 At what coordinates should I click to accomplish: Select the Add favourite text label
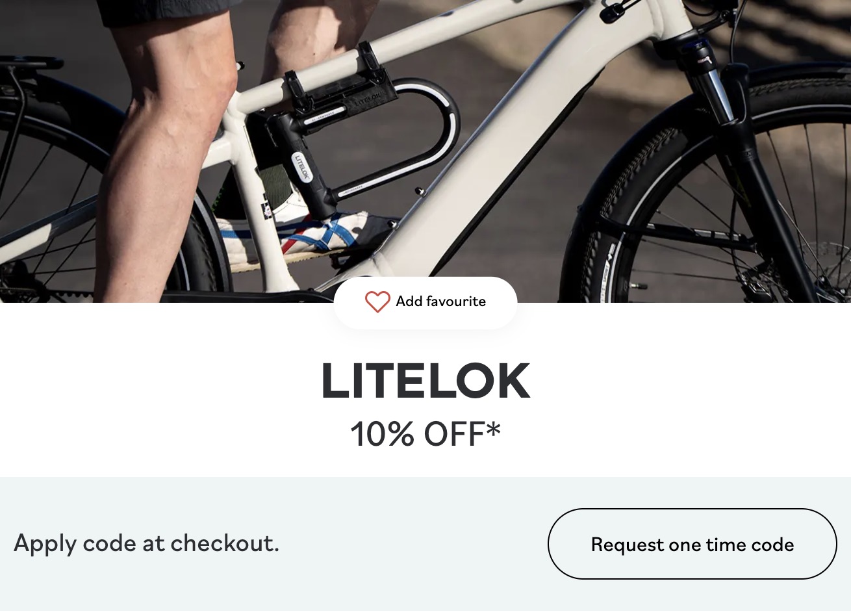pyautogui.click(x=441, y=302)
